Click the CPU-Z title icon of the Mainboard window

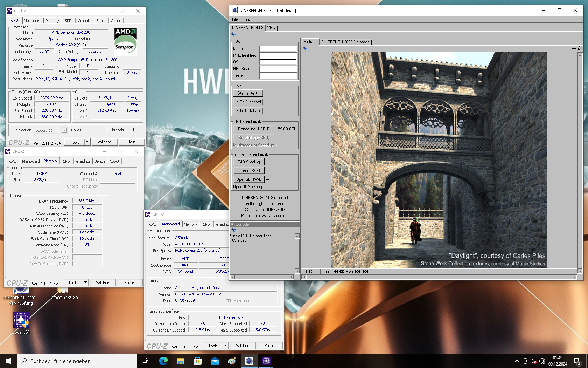148,214
